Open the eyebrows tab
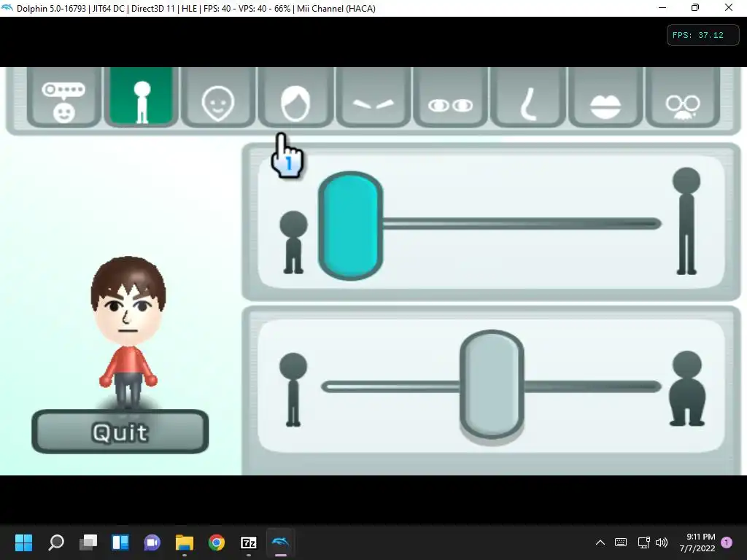This screenshot has height=560, width=747. pos(373,97)
